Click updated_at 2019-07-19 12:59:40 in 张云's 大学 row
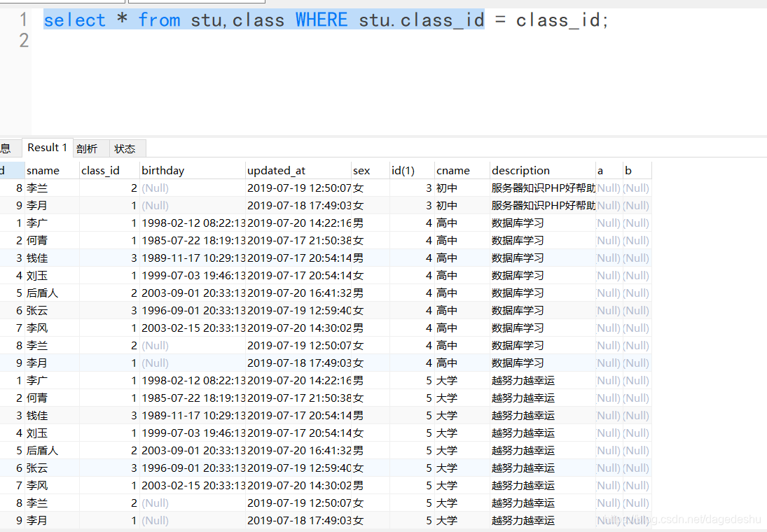Screen dimensions: 767x532 (299, 468)
